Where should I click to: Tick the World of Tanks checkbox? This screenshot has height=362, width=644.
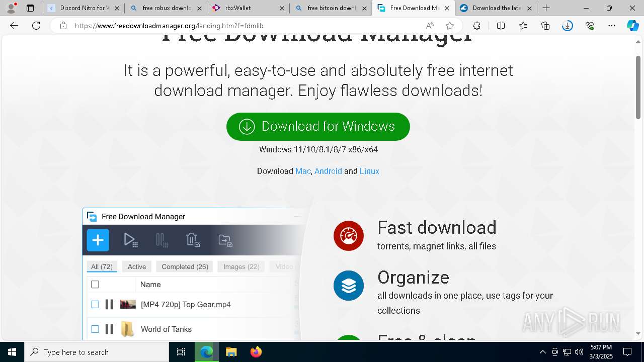(x=95, y=329)
